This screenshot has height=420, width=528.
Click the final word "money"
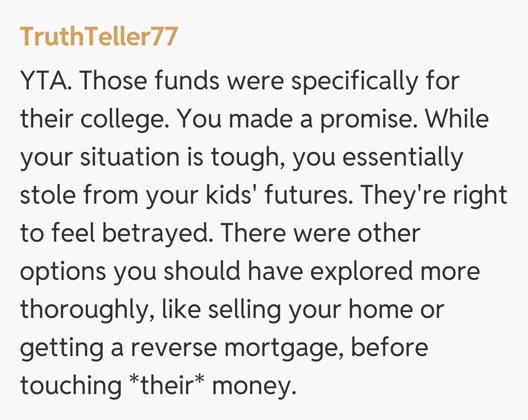pyautogui.click(x=254, y=386)
